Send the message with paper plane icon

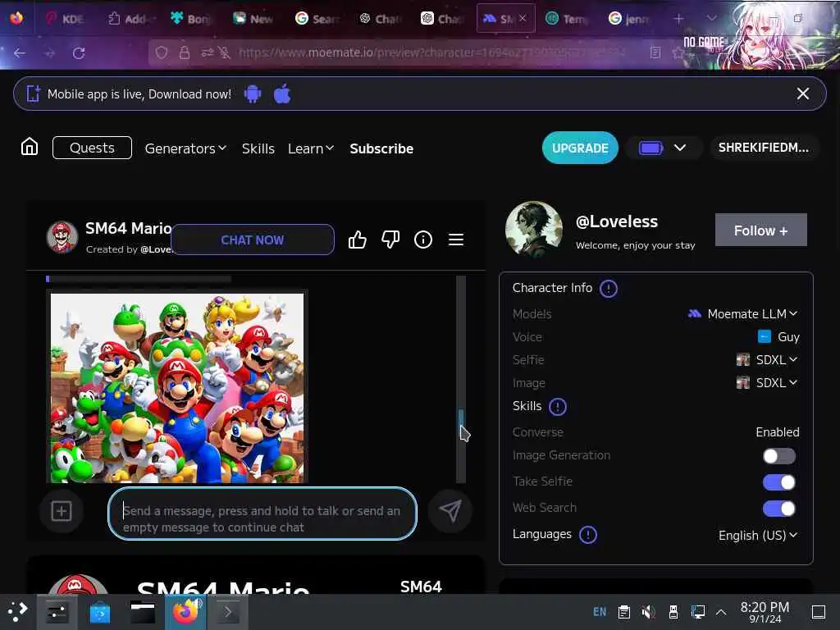pos(450,511)
